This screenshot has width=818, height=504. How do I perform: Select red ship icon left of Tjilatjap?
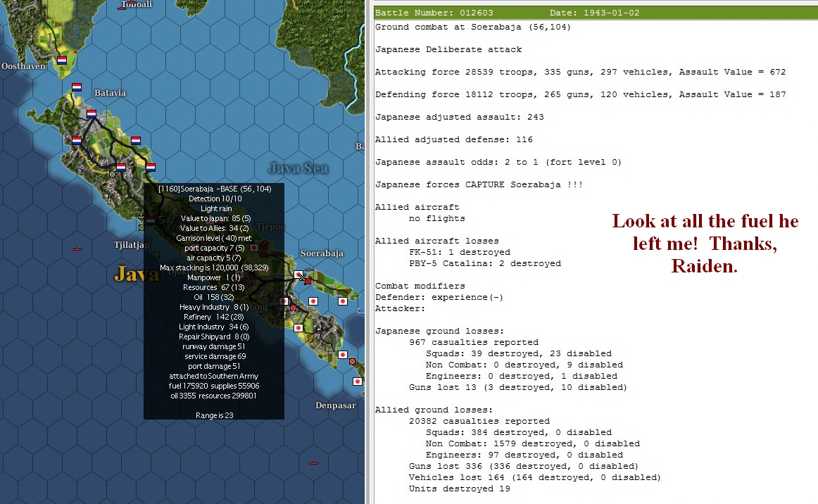click(x=77, y=249)
